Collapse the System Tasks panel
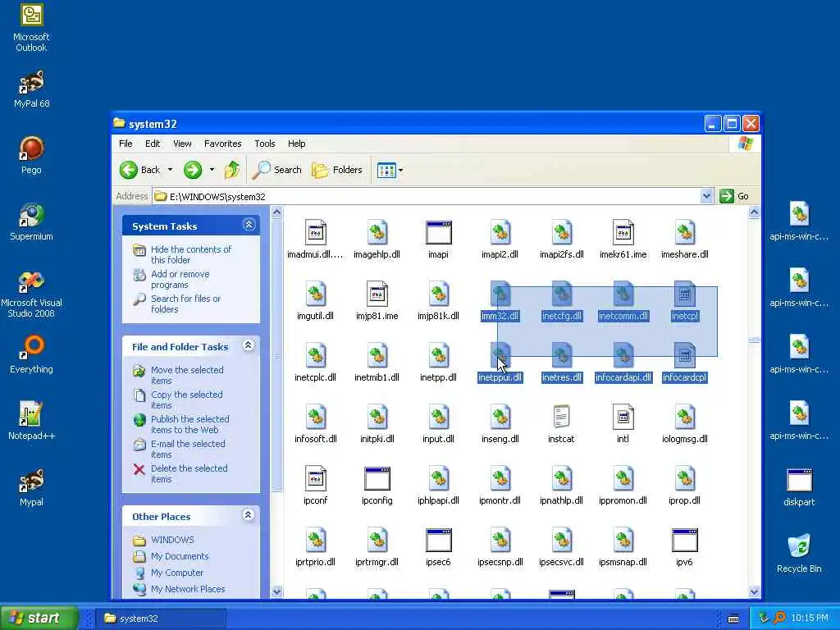This screenshot has height=630, width=840. click(249, 225)
